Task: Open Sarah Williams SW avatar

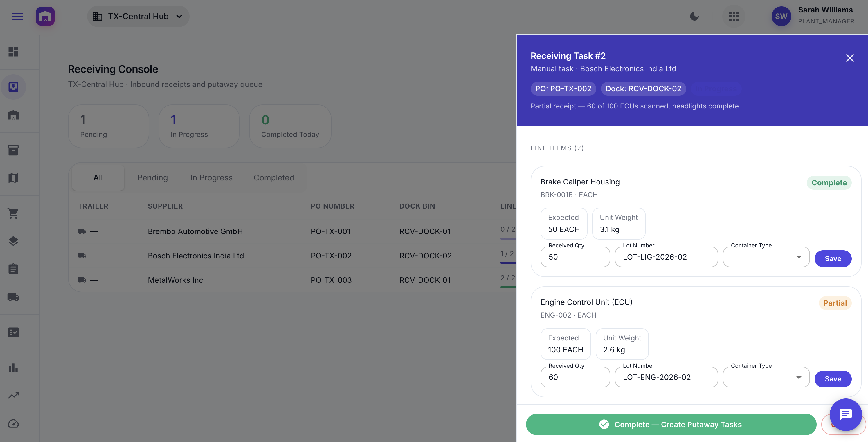Action: pos(781,16)
